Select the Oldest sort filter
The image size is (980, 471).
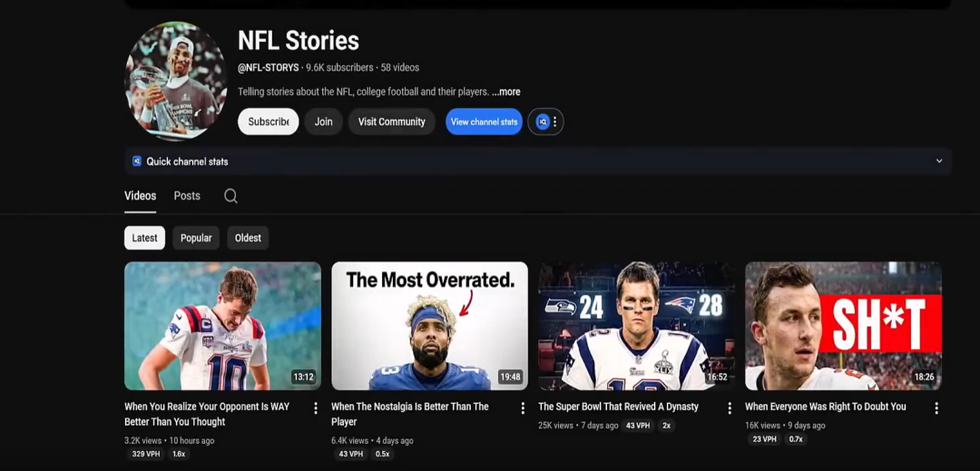tap(248, 238)
